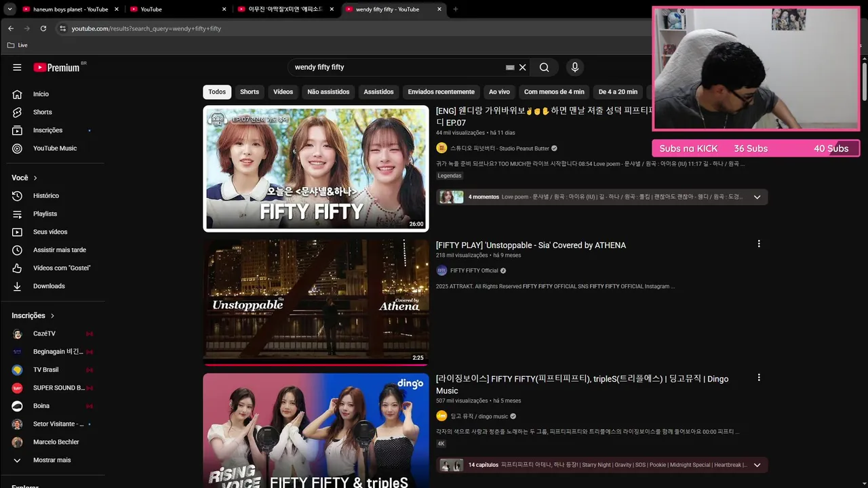Viewport: 868px width, 488px height.
Task: Go to YouTube Premium home logo
Action: tap(57, 67)
